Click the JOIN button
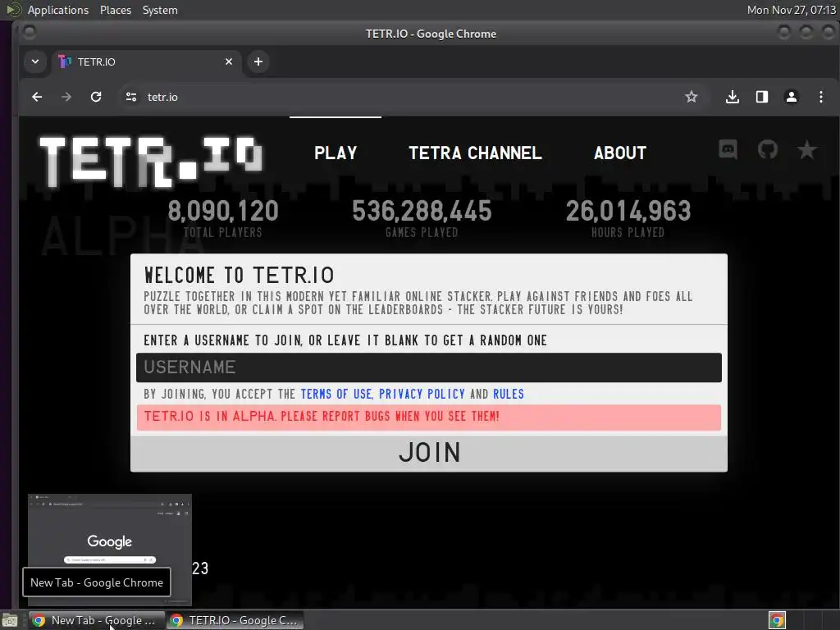The width and height of the screenshot is (840, 630). point(428,453)
